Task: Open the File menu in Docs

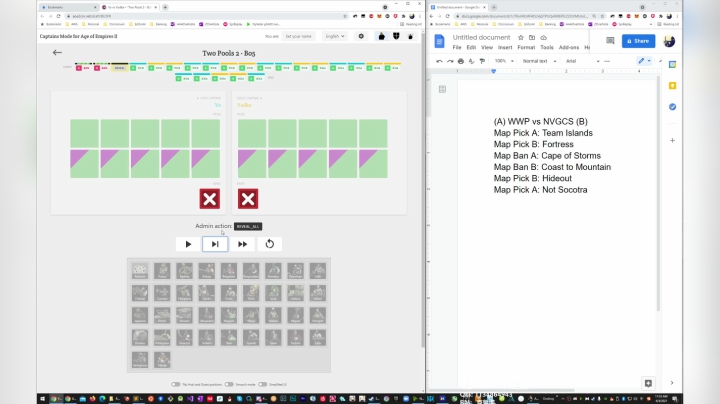Action: [457, 47]
